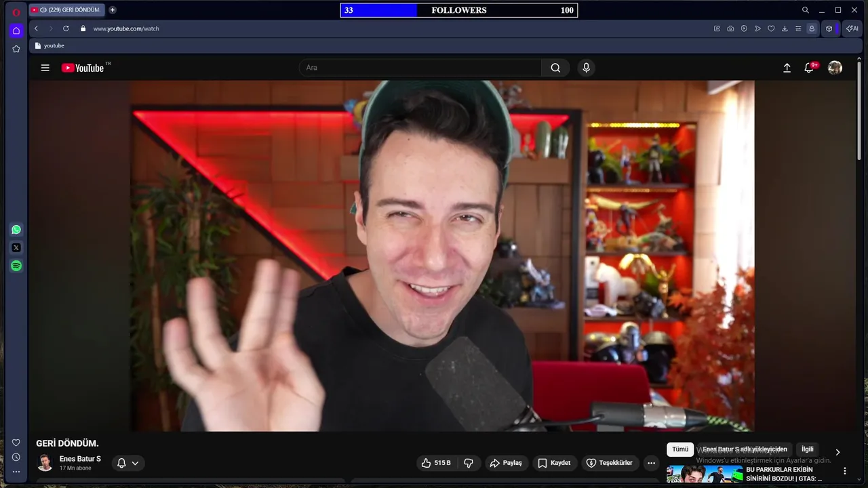
Task: Open a new tab with the plus button
Action: [113, 9]
